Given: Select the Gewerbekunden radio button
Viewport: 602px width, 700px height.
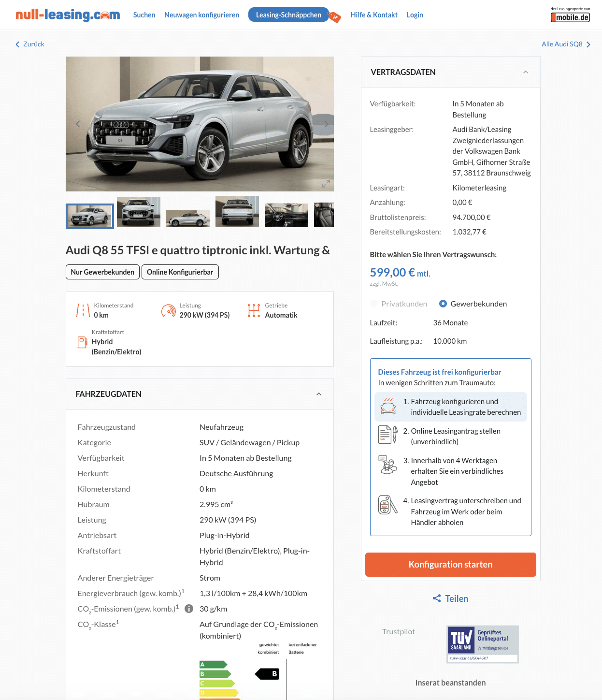Looking at the screenshot, I should coord(443,304).
